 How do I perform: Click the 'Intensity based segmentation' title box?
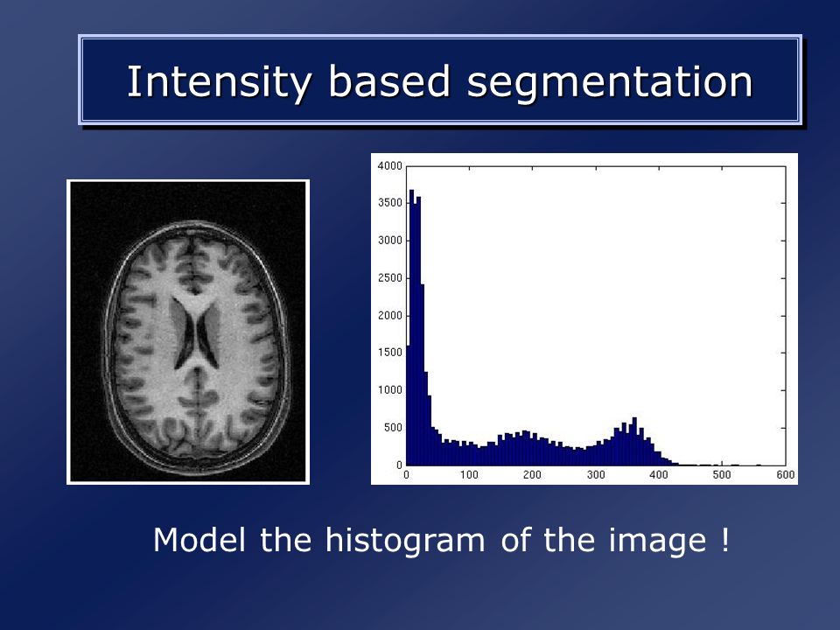pos(440,80)
